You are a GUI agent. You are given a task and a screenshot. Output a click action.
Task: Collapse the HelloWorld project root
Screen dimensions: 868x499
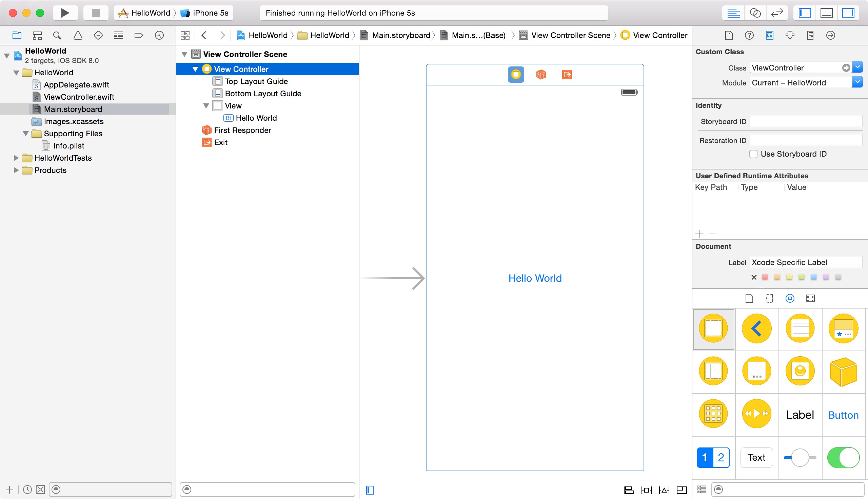coord(6,56)
